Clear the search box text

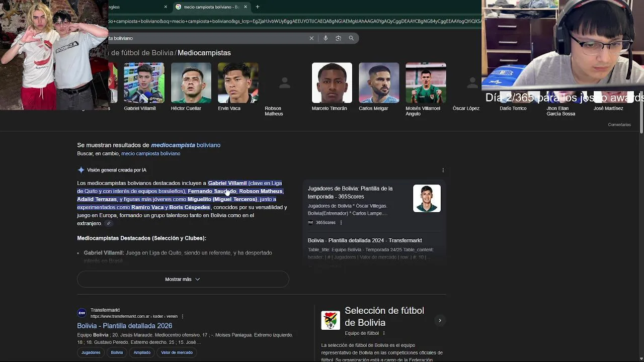point(311,38)
